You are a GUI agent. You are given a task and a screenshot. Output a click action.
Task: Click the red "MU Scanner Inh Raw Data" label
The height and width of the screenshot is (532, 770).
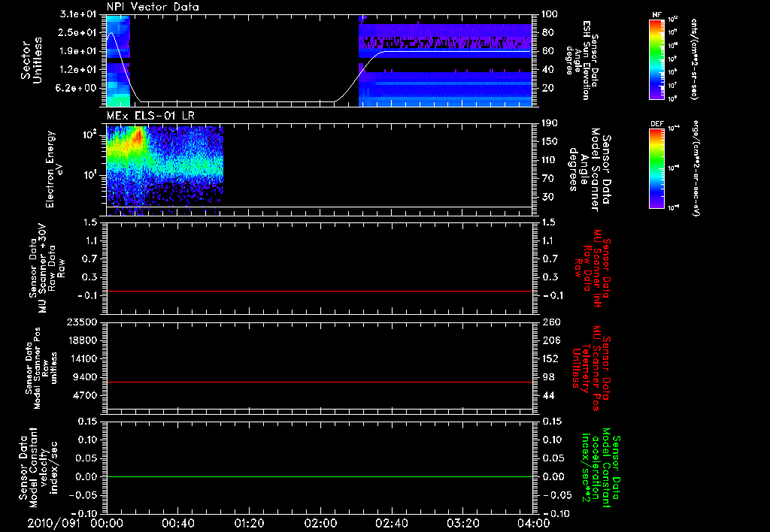pos(592,268)
